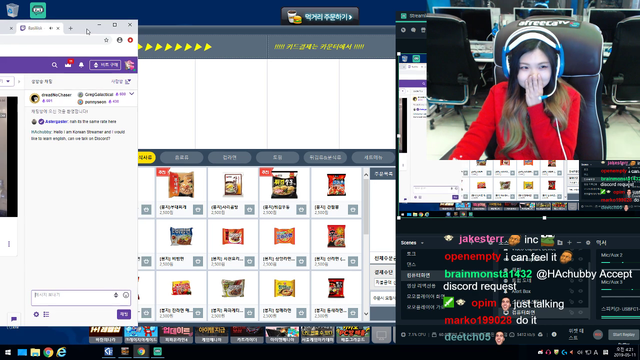Open the 결제수단 payment method dropdown
The width and height of the screenshot is (640, 360).
point(384,282)
